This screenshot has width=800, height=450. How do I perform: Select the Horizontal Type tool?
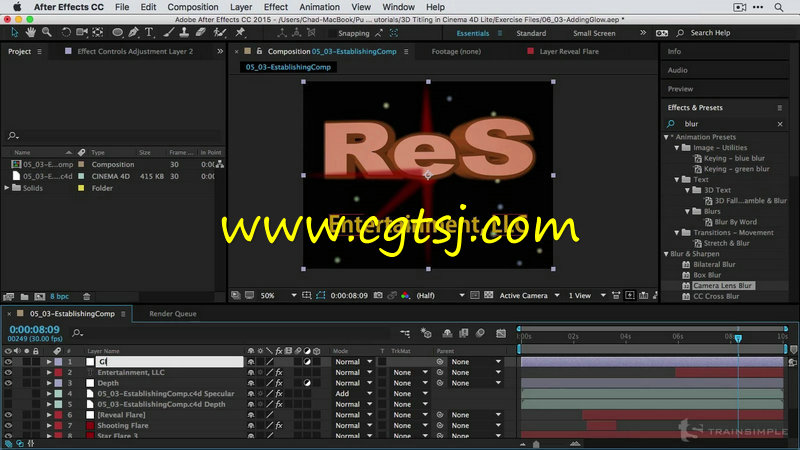pos(149,33)
